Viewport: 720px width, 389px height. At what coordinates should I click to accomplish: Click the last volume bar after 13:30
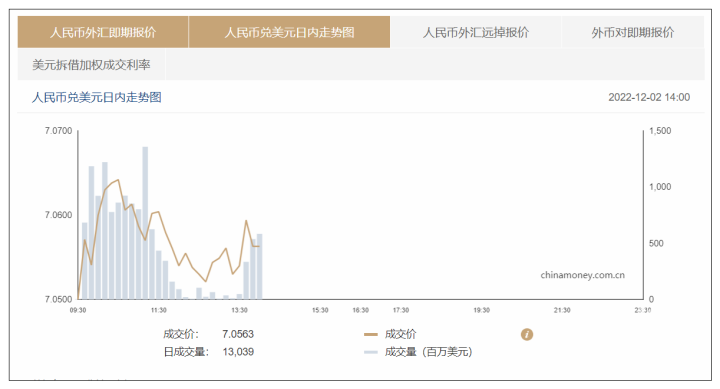259,266
